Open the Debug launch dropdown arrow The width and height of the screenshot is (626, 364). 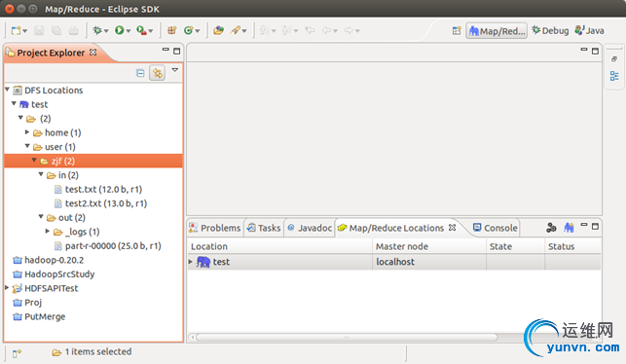pyautogui.click(x=106, y=31)
